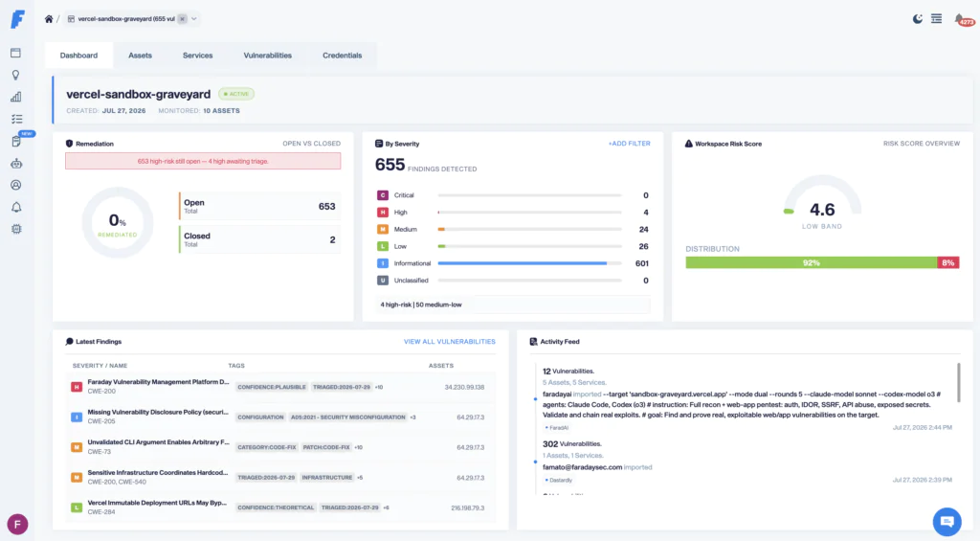Click the Medium severity M badge
The height and width of the screenshot is (541, 980).
click(x=383, y=229)
